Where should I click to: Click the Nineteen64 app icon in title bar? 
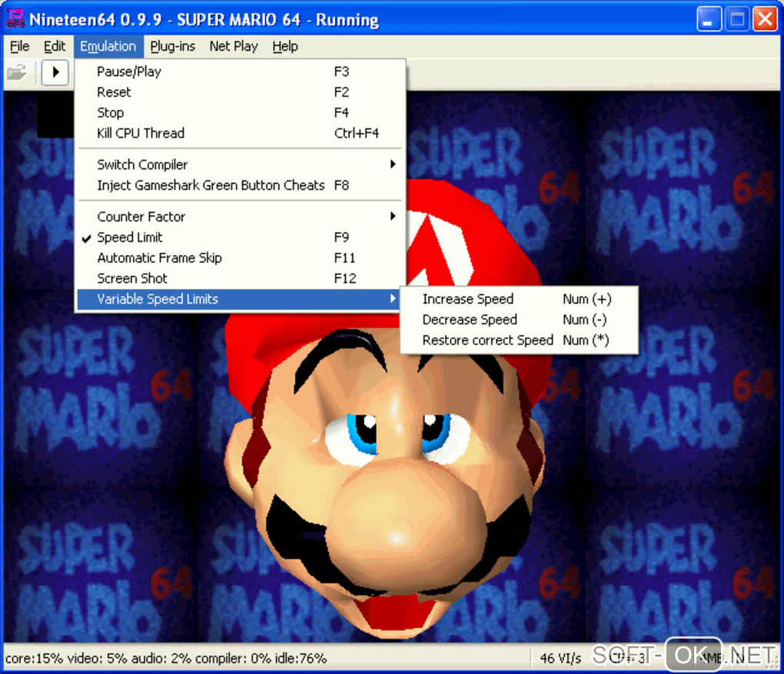(x=15, y=18)
